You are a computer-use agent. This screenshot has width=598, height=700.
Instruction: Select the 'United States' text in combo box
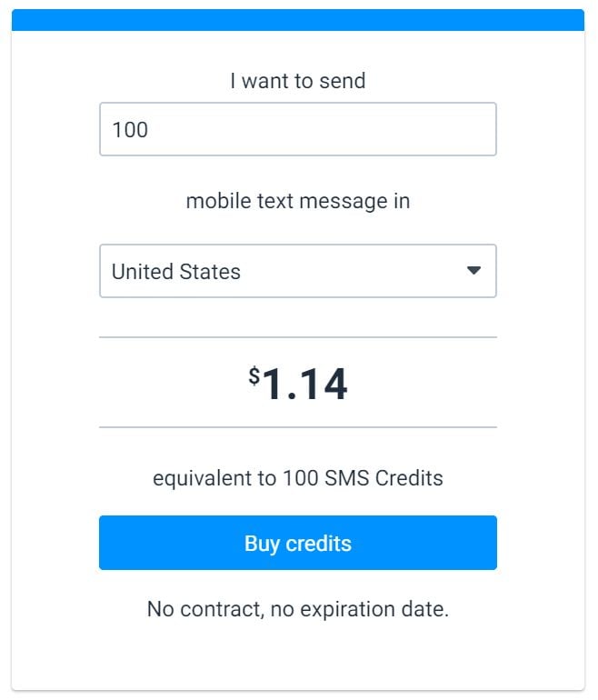(x=175, y=272)
